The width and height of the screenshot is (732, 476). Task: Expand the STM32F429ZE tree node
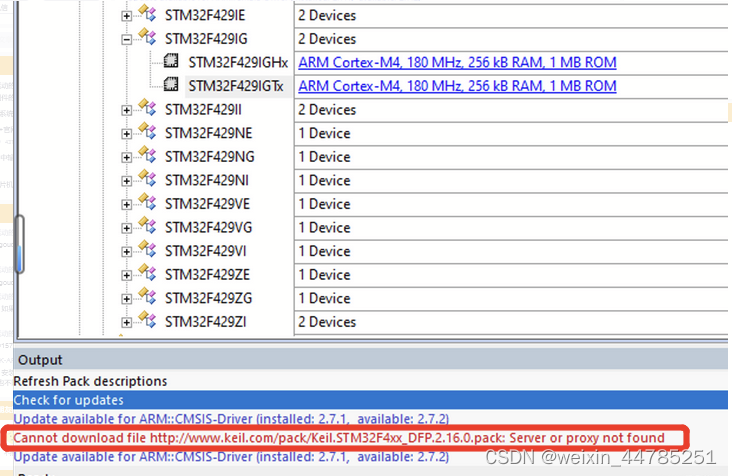127,275
